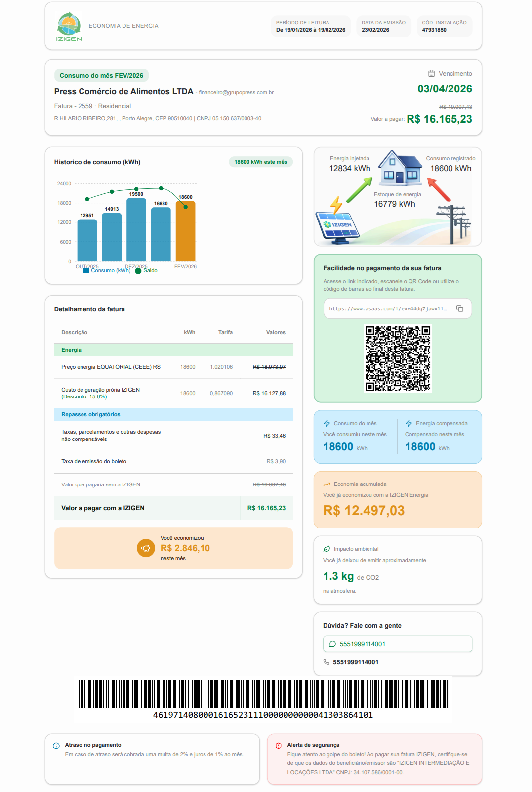Click the payment QR code image
Screen dimensions: 532x792
[398, 358]
